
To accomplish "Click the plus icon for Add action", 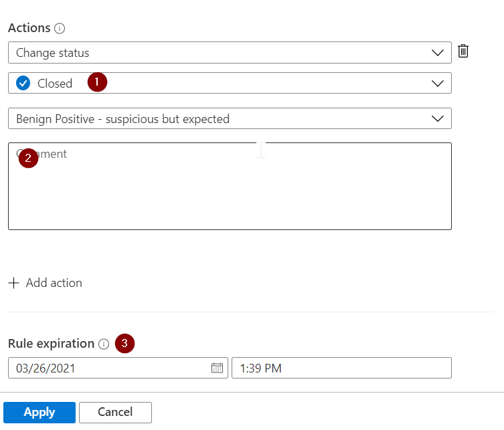I will tap(14, 283).
